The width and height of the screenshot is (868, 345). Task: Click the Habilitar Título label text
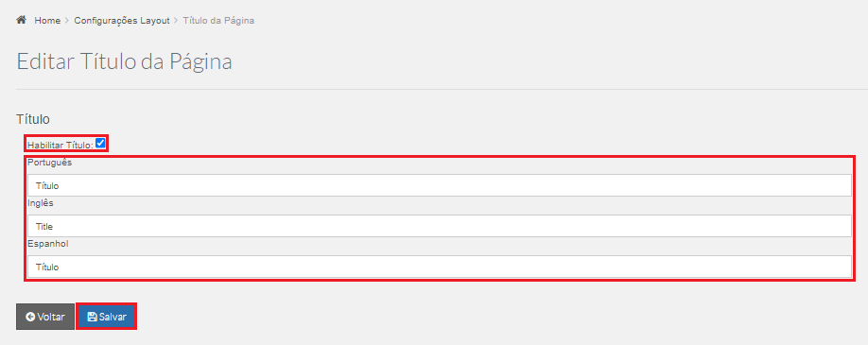(61, 145)
